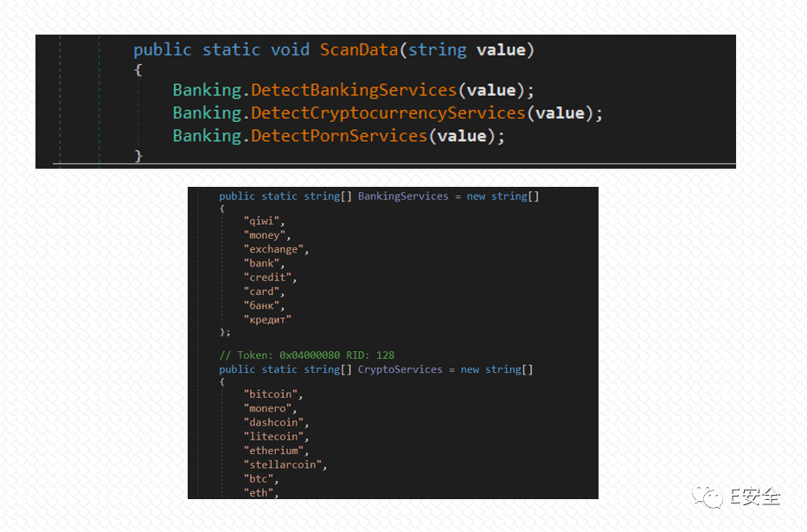
Task: Click DetectCryptocurrencyServices method call
Action: tap(388, 113)
